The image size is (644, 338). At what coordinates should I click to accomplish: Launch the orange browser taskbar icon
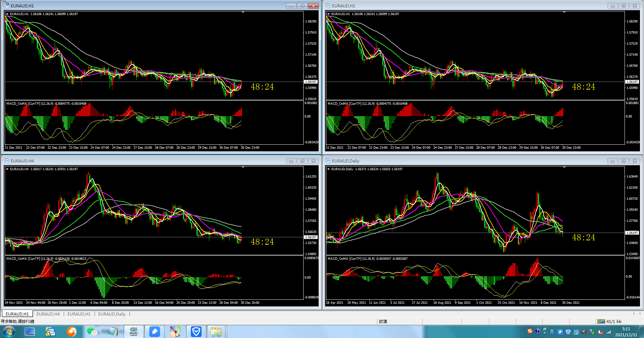(x=71, y=332)
